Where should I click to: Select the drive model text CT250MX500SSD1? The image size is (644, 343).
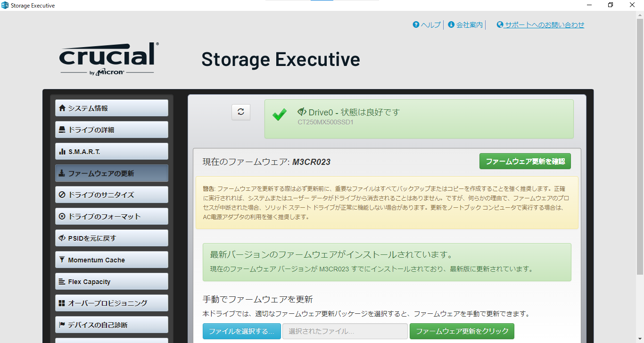(x=325, y=122)
